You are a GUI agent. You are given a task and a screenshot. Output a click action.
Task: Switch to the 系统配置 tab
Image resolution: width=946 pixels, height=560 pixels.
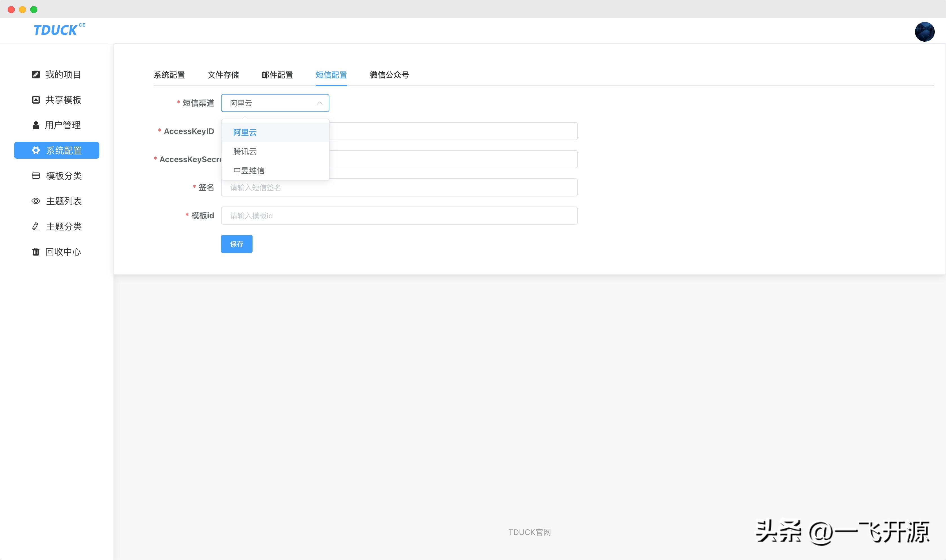(x=169, y=75)
